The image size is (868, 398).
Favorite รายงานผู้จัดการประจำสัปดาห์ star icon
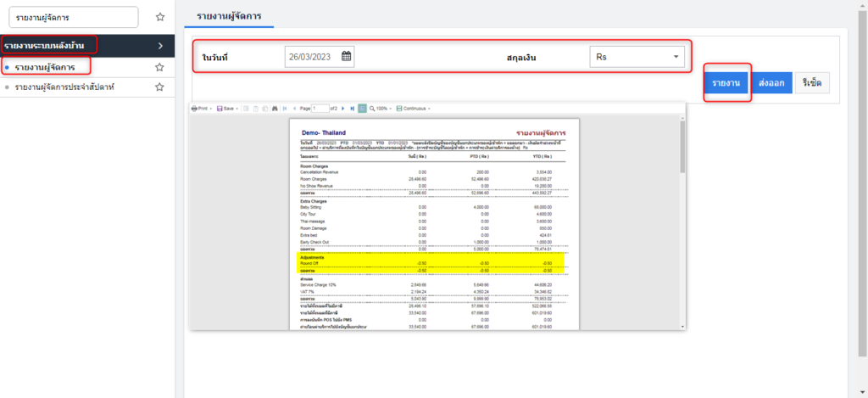tap(159, 87)
